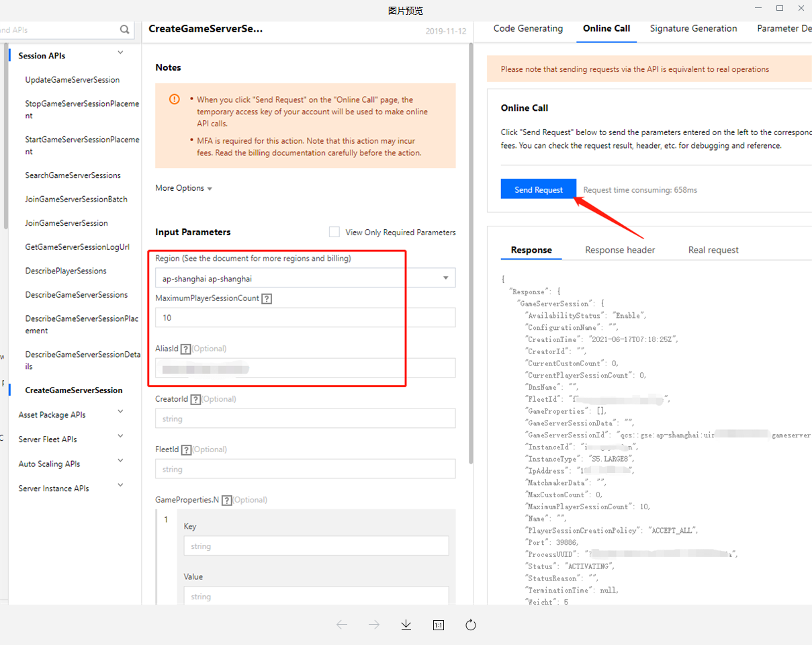812x645 pixels.
Task: Click the left sidebar vertical scrollbar
Action: (7, 138)
